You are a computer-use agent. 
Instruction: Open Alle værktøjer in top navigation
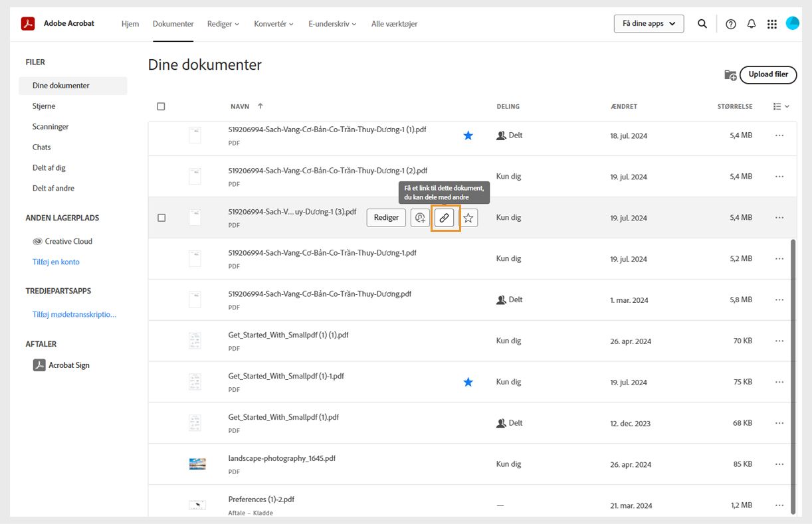click(x=394, y=24)
